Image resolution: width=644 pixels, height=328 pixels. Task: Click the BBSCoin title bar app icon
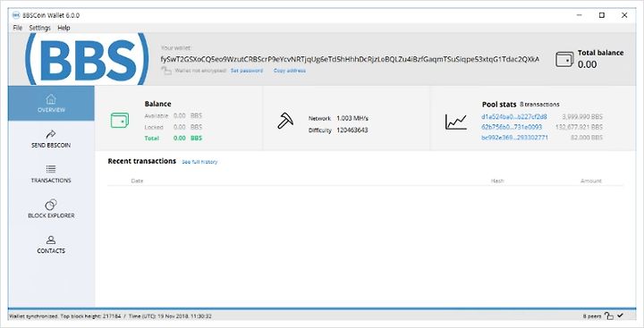(16, 15)
